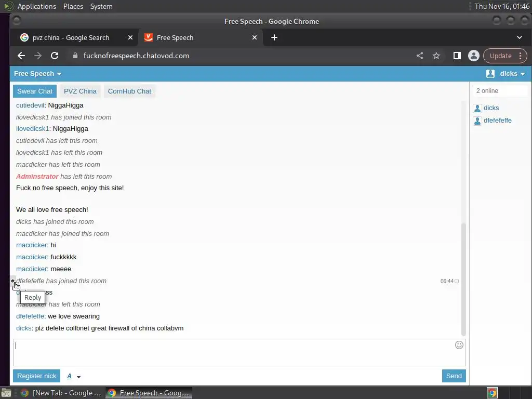Viewport: 532px width, 399px height.
Task: Open the Free Speech dropdown menu
Action: tap(37, 74)
